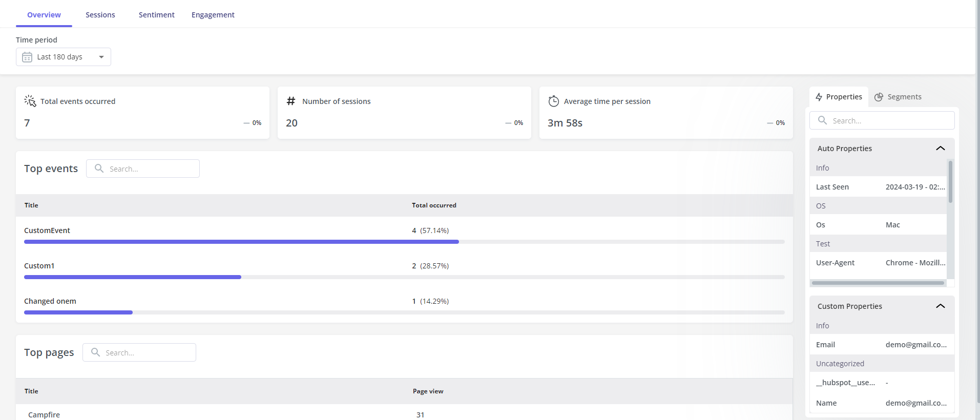Collapse the Custom Properties section
The width and height of the screenshot is (980, 420).
point(940,306)
